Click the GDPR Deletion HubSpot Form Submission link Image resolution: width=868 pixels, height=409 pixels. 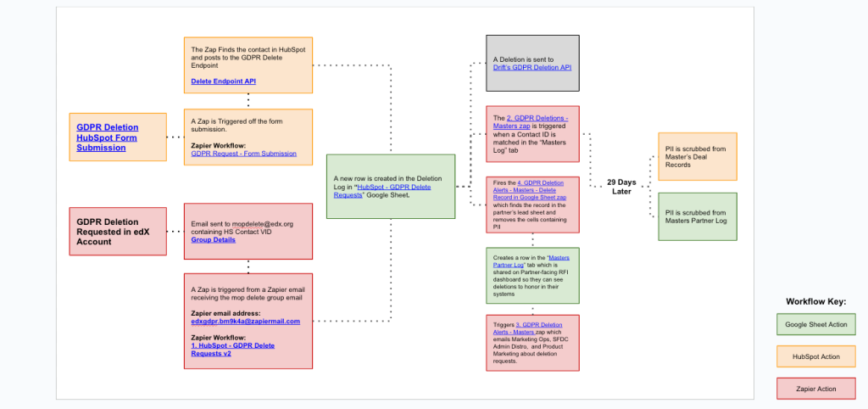(107, 137)
